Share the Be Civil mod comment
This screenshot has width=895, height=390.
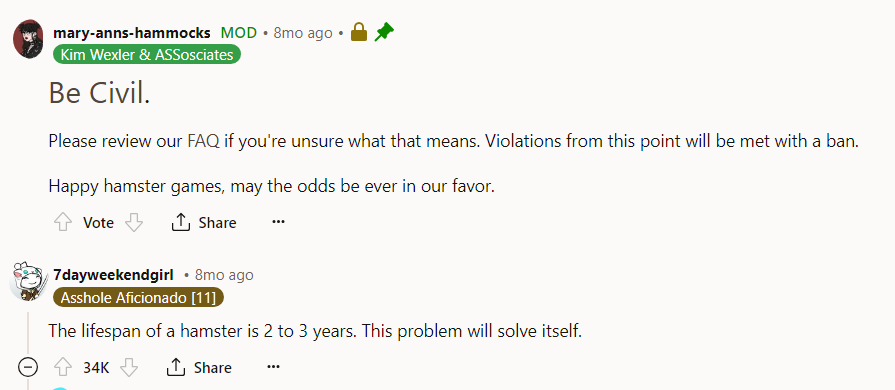(204, 222)
